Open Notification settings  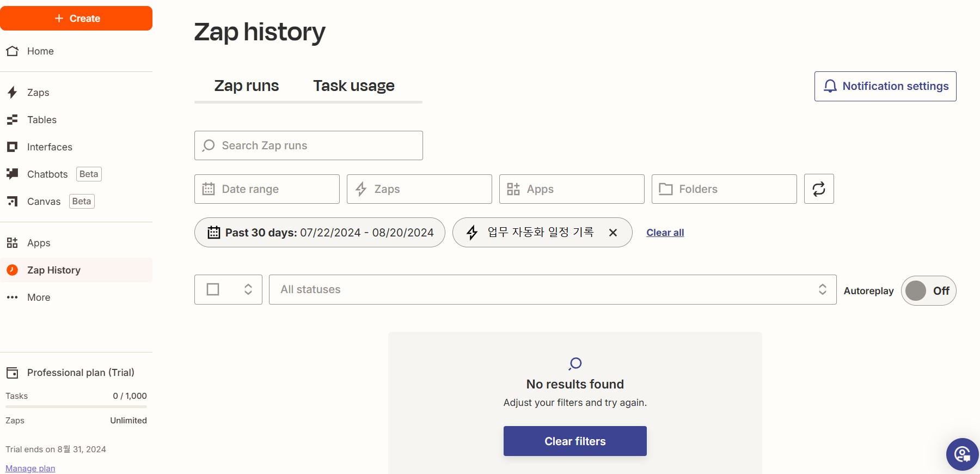(885, 86)
